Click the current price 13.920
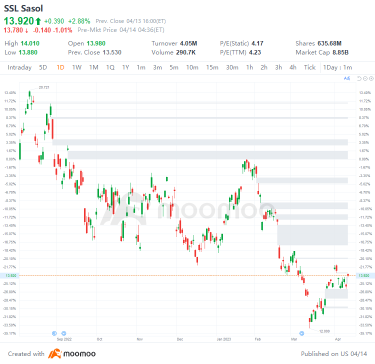This screenshot has width=375, height=364. pos(19,21)
